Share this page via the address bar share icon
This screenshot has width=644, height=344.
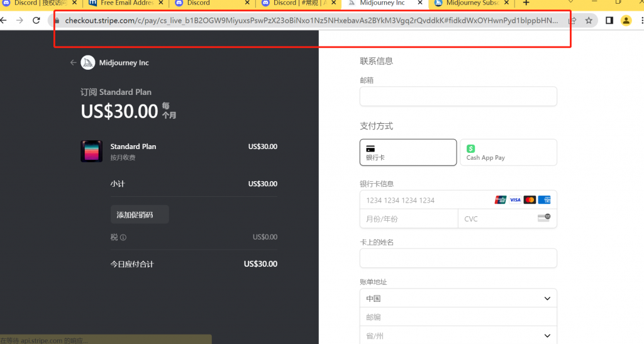(x=572, y=20)
